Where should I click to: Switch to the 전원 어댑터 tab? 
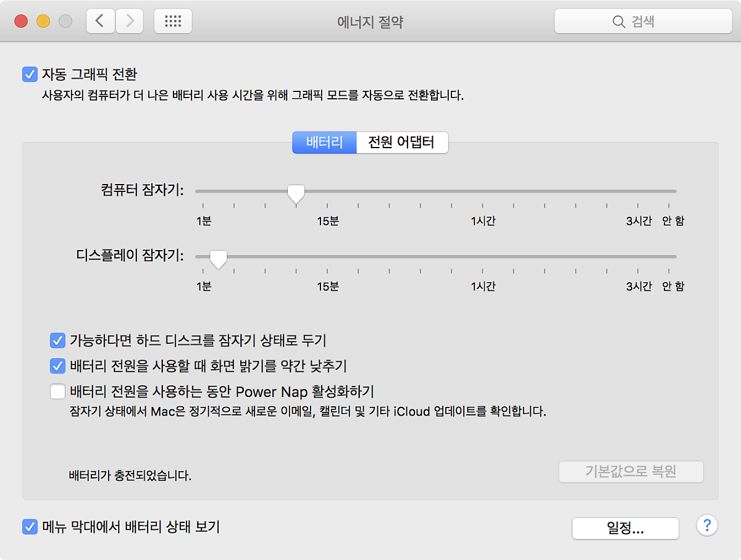coord(402,143)
